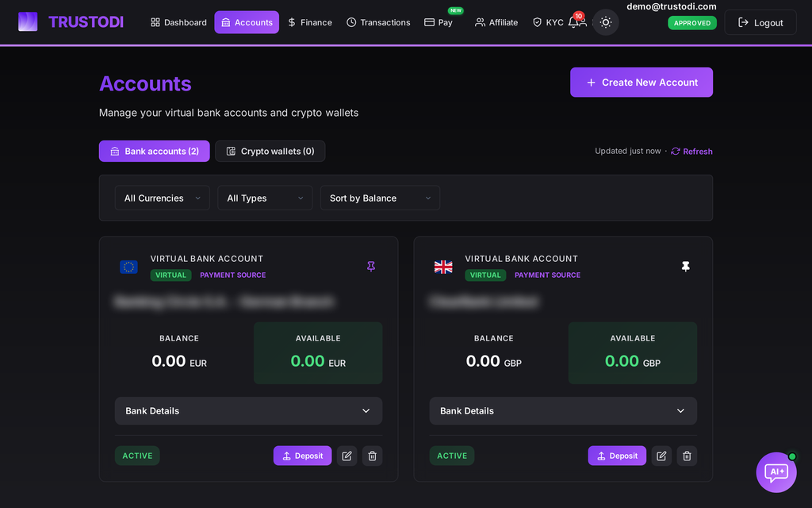
Task: Click the VIRTUAL tag on EUR account
Action: (171, 275)
